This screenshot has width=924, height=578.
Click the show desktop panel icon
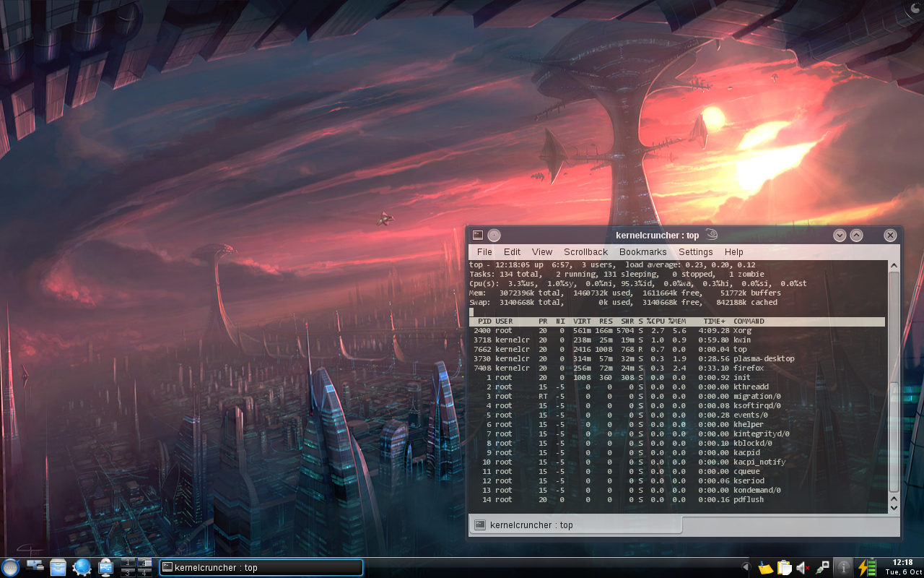[35, 567]
